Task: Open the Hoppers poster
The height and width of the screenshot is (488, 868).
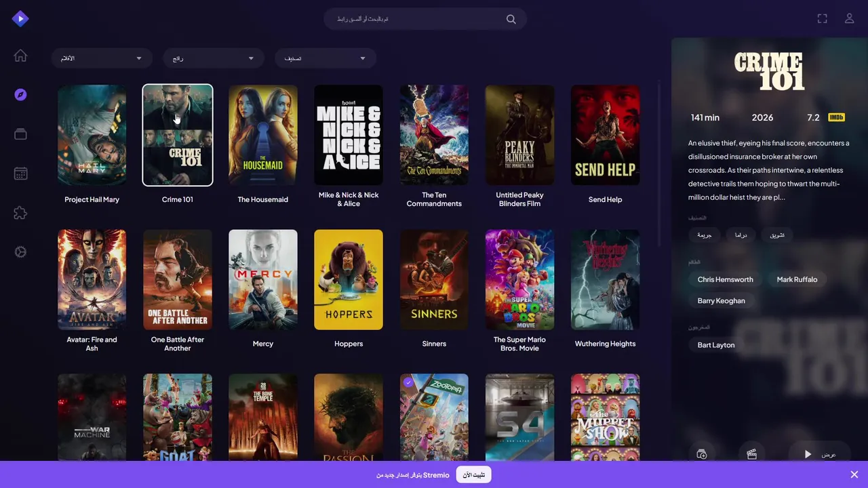Action: pos(349,279)
